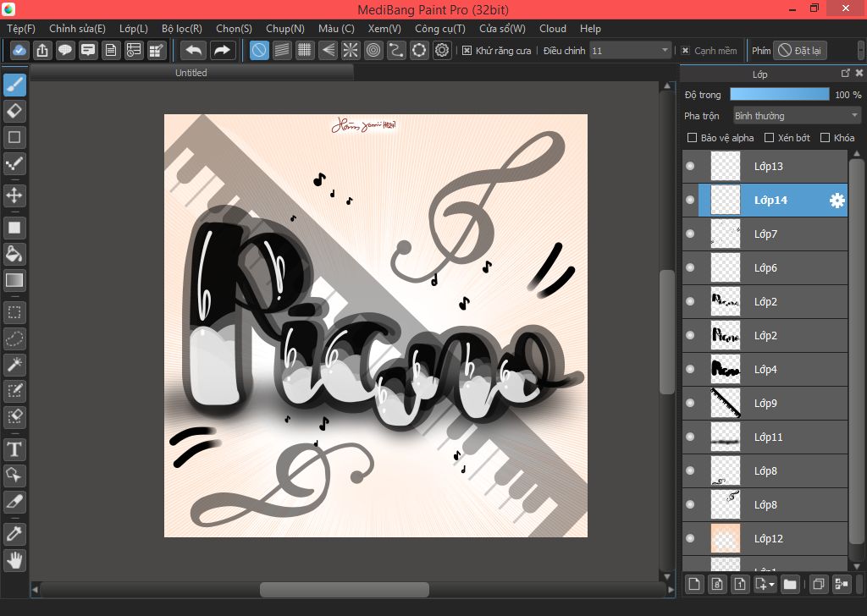Open the add layer dropdown arrow
Image resolution: width=867 pixels, height=616 pixels.
[x=772, y=584]
